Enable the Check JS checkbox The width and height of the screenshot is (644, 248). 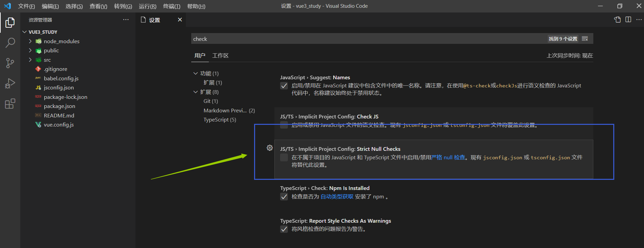[x=284, y=125]
